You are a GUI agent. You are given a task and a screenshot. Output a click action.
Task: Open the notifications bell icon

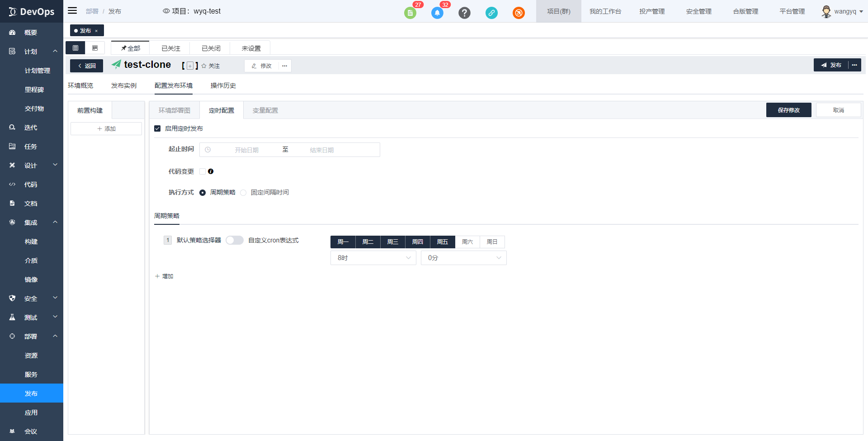pos(437,13)
